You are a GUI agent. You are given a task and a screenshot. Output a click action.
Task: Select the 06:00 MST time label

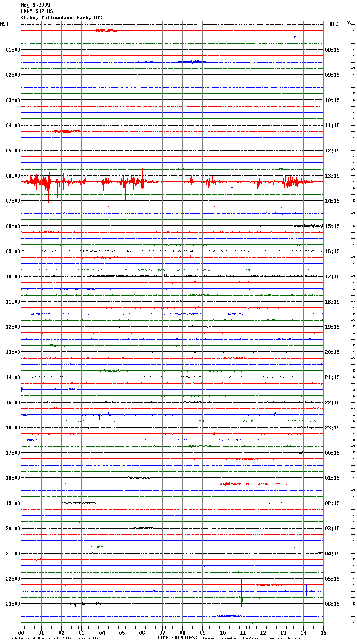[x=13, y=176]
